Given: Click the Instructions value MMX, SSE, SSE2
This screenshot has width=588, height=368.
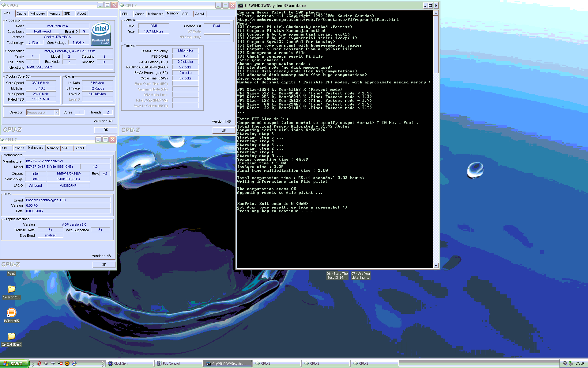Looking at the screenshot, I should click(x=69, y=67).
